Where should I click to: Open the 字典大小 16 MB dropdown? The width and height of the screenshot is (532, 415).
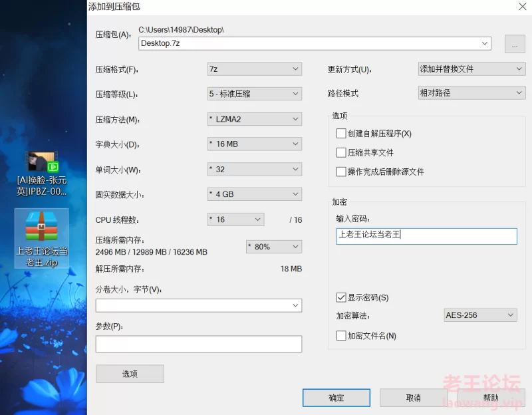click(x=255, y=144)
